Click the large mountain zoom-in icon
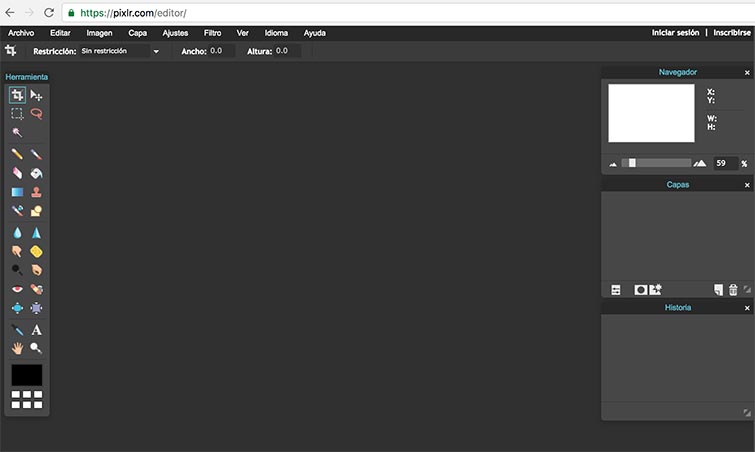755x452 pixels. pyautogui.click(x=700, y=163)
